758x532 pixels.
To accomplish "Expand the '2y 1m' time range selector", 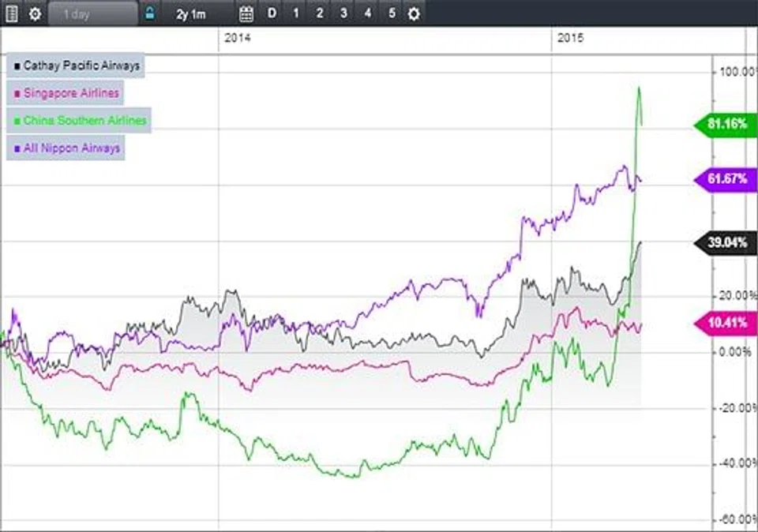I will (192, 14).
